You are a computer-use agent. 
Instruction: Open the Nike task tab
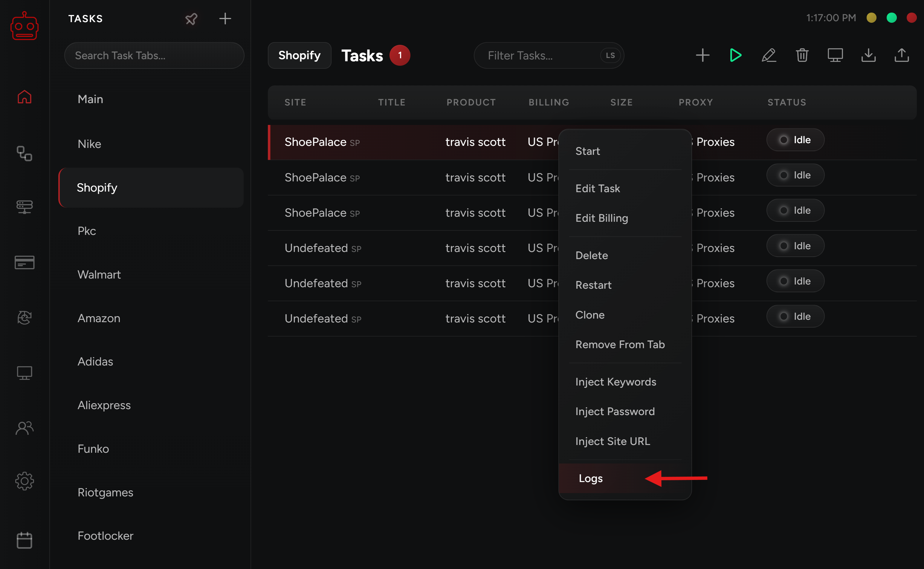tap(89, 144)
